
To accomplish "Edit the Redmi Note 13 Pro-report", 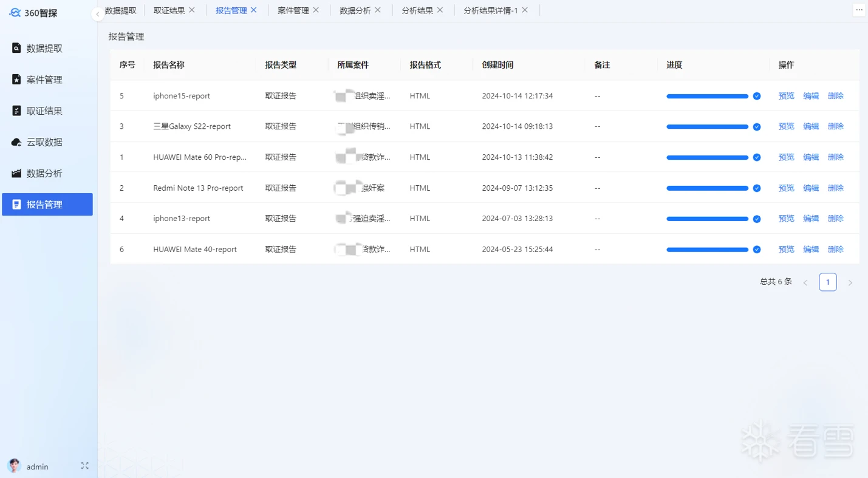I will click(x=811, y=188).
